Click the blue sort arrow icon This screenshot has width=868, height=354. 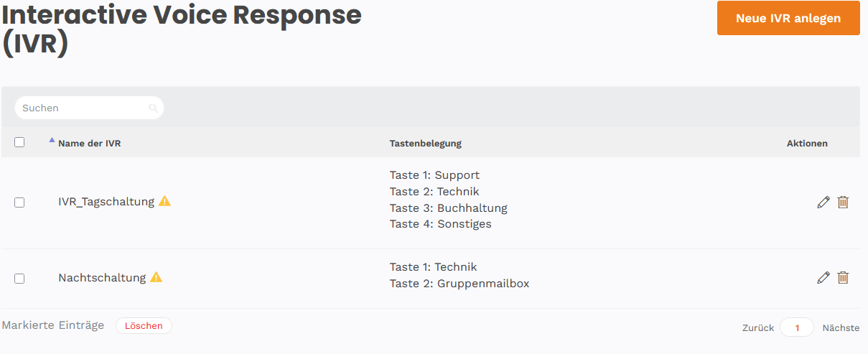(x=52, y=141)
